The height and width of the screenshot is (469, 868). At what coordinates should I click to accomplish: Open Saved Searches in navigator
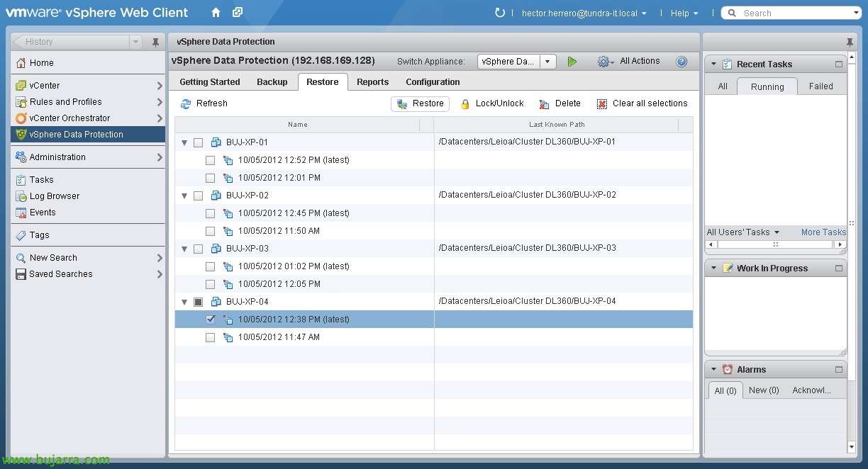pos(88,274)
